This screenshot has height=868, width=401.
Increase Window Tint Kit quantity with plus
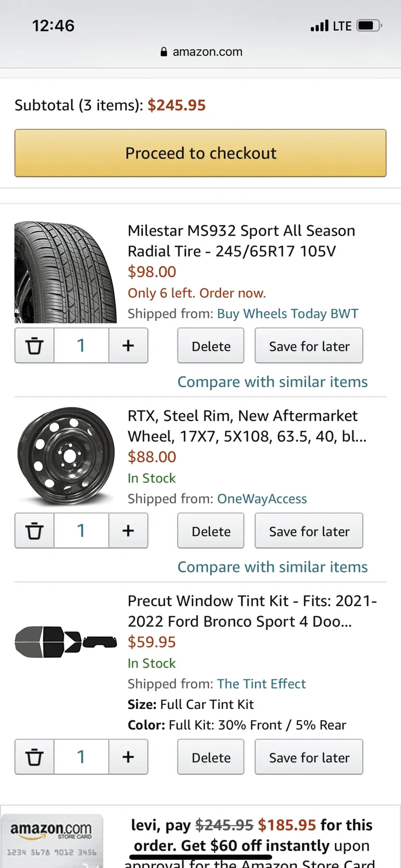click(x=128, y=757)
